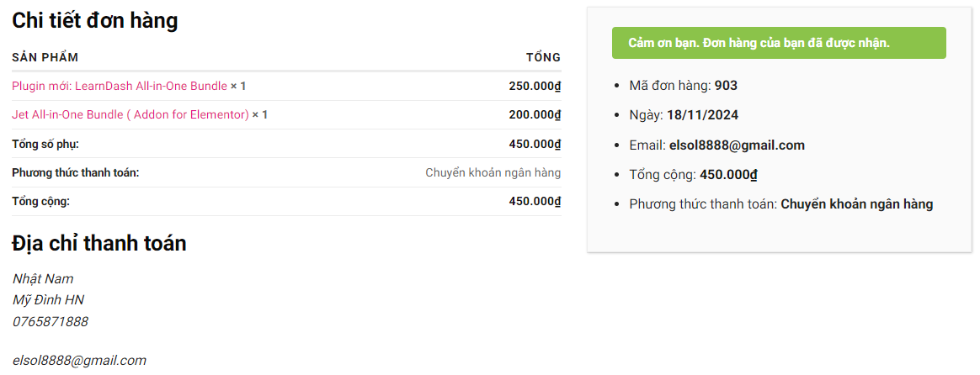Click the "Địa chỉ thanh toán" heading
This screenshot has width=980, height=375.
(x=99, y=244)
